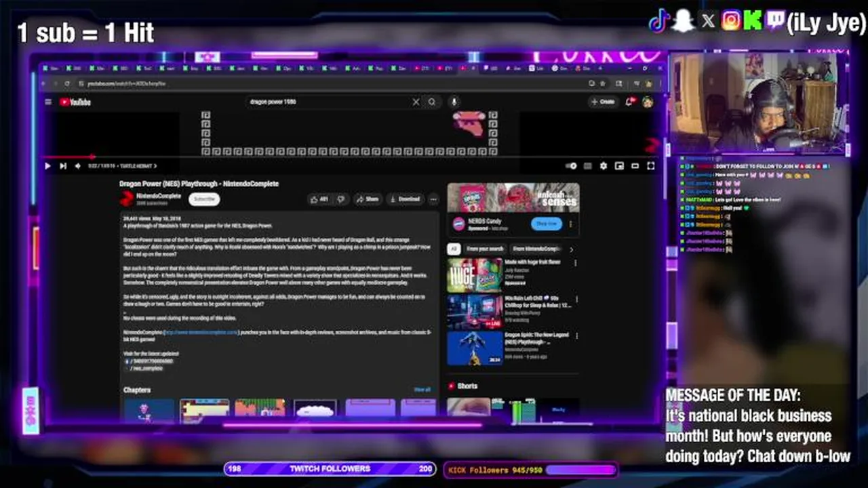
Task: Skip to next video
Action: [x=63, y=166]
